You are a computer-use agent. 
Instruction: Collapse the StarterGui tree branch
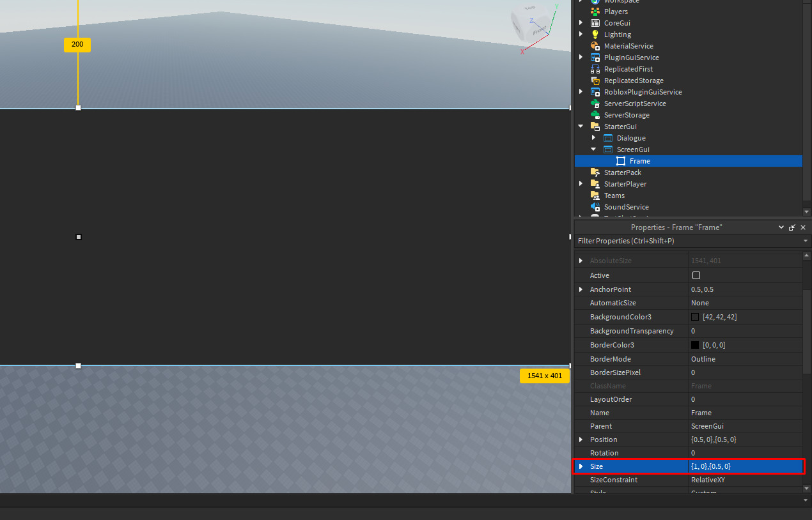point(581,126)
